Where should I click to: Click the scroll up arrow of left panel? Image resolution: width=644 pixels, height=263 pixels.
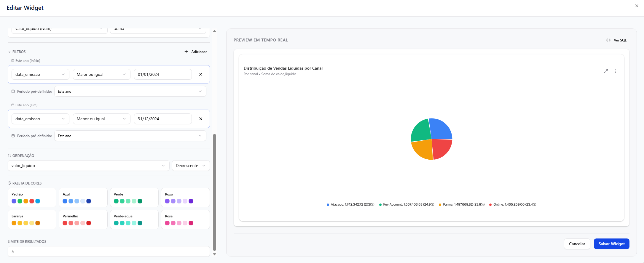pos(214,31)
